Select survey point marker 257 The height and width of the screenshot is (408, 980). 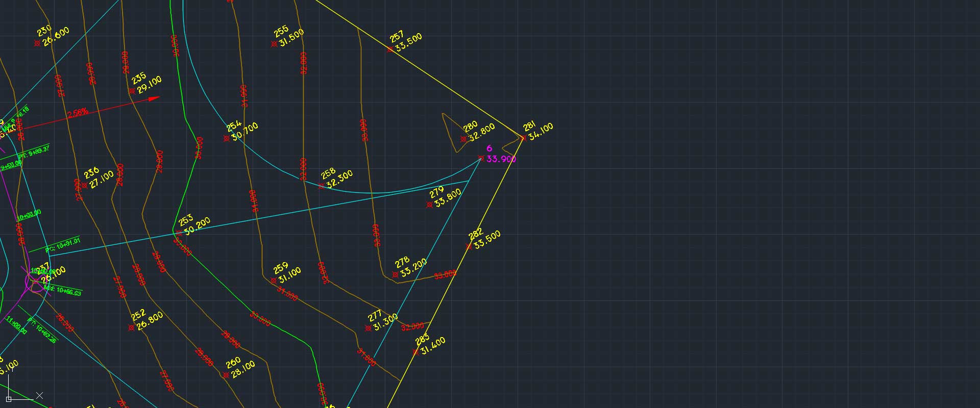(390, 49)
